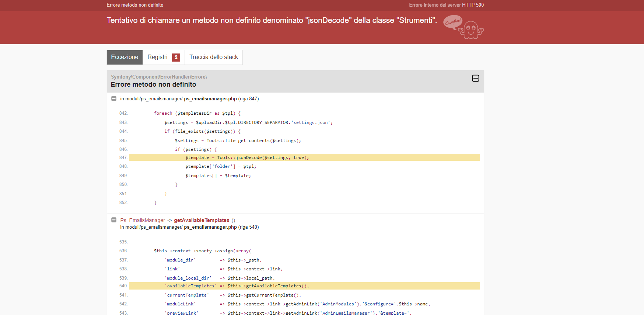
Task: Open the Eccezione tab
Action: (x=125, y=57)
